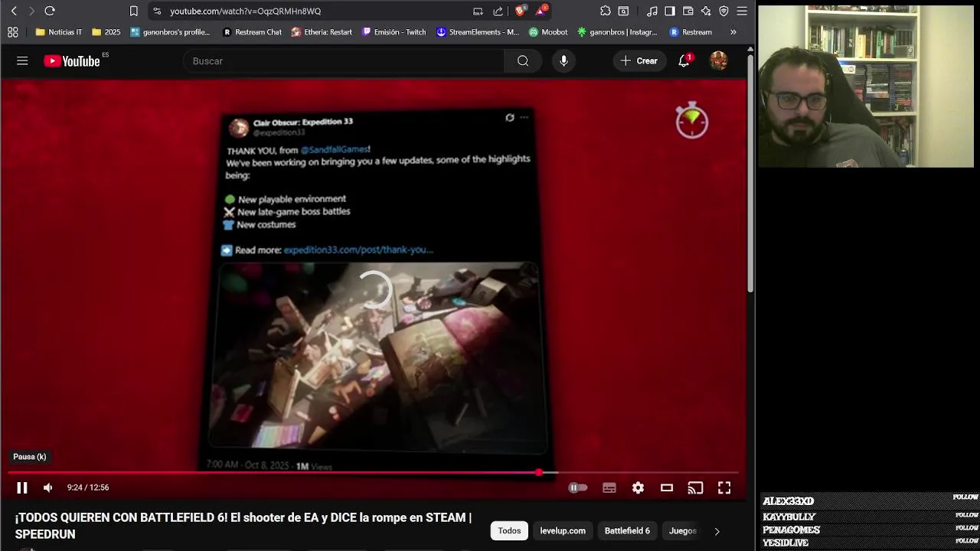Show more filter chips with right arrow
Viewport: 980px width, 551px height.
717,531
